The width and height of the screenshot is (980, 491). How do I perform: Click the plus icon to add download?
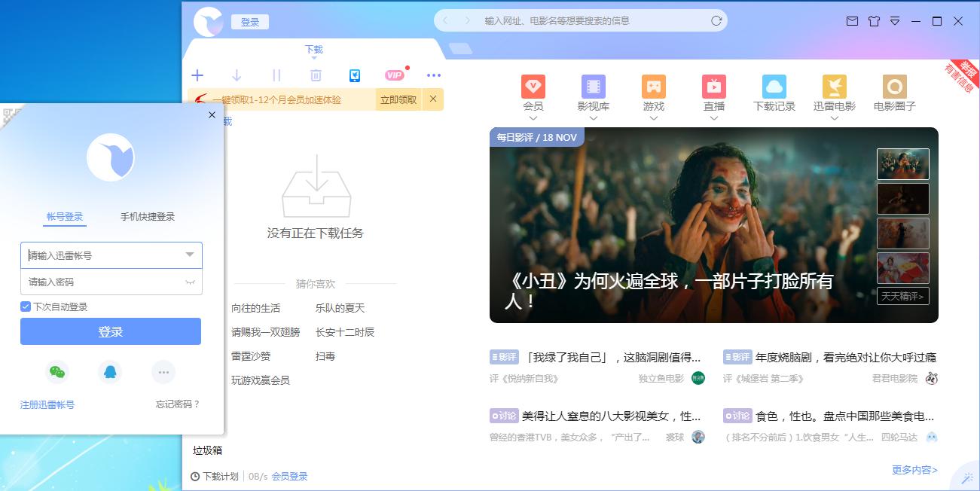coord(197,75)
